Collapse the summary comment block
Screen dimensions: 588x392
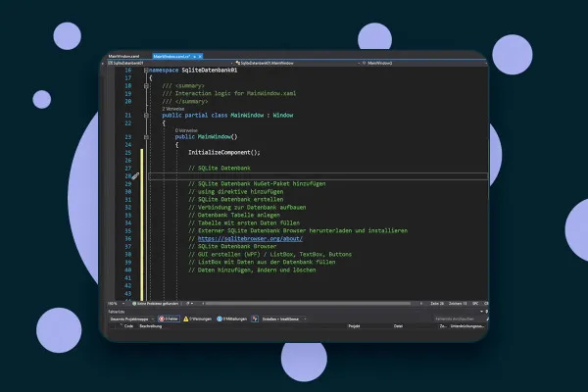146,86
